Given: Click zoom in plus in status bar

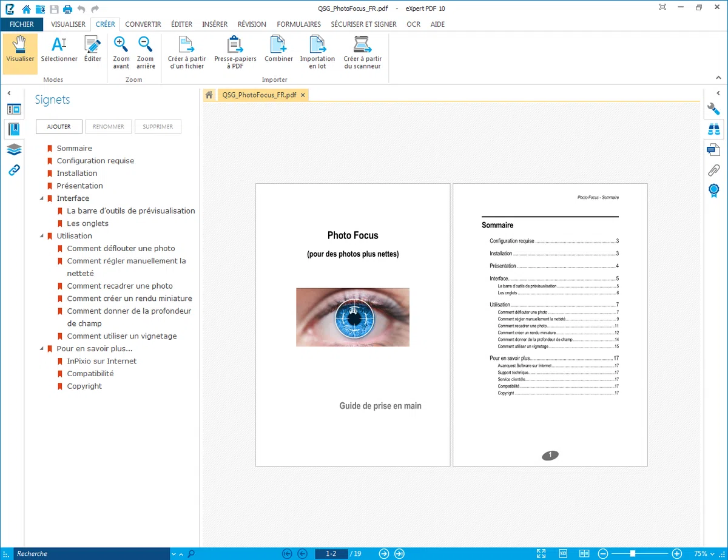Looking at the screenshot, I should click(677, 553).
